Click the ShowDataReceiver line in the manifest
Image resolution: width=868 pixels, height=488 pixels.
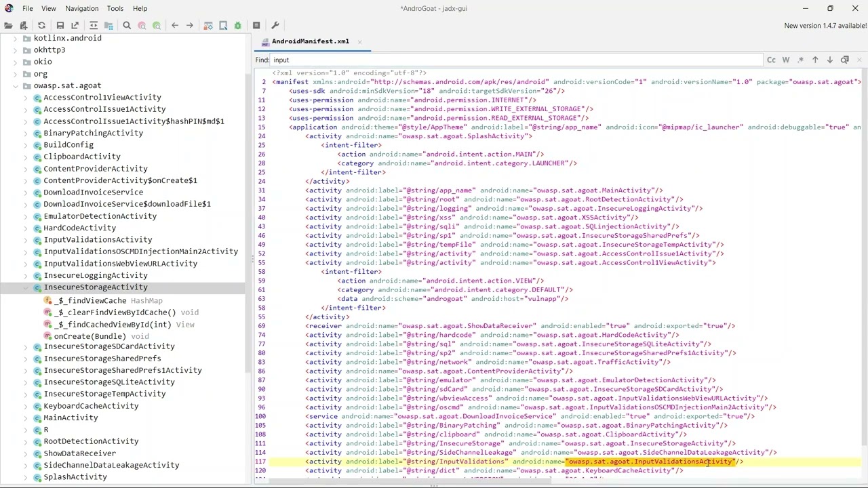pyautogui.click(x=520, y=326)
